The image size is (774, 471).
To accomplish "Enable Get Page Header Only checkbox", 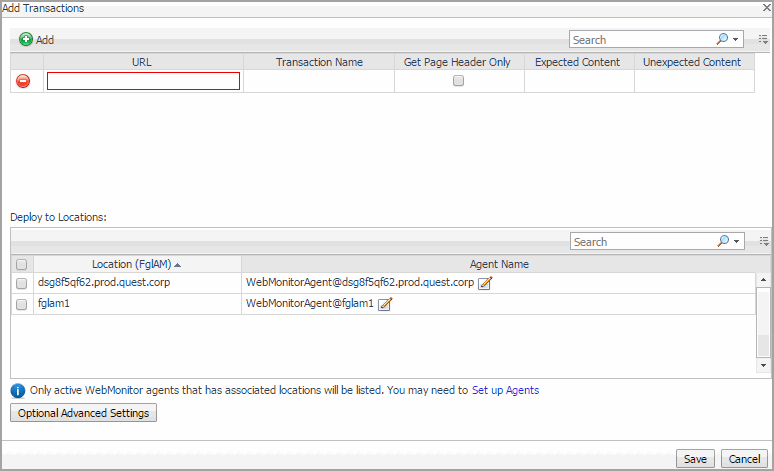I will [459, 81].
